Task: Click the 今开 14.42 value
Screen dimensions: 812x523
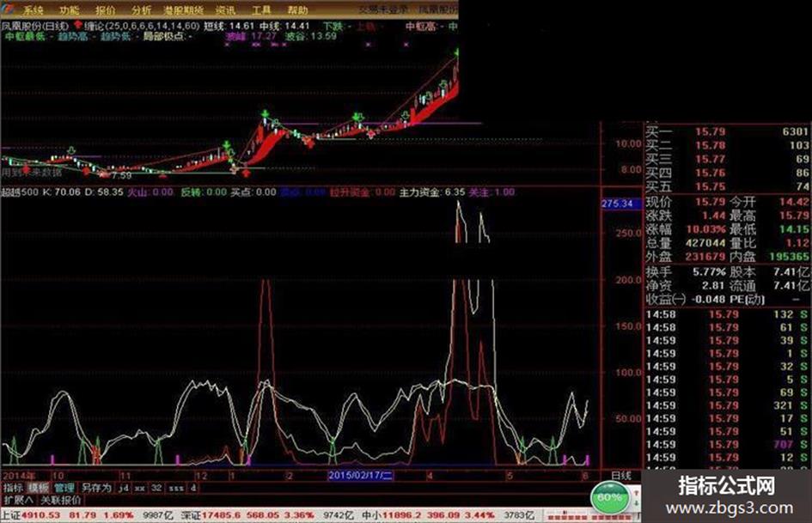Action: point(793,202)
